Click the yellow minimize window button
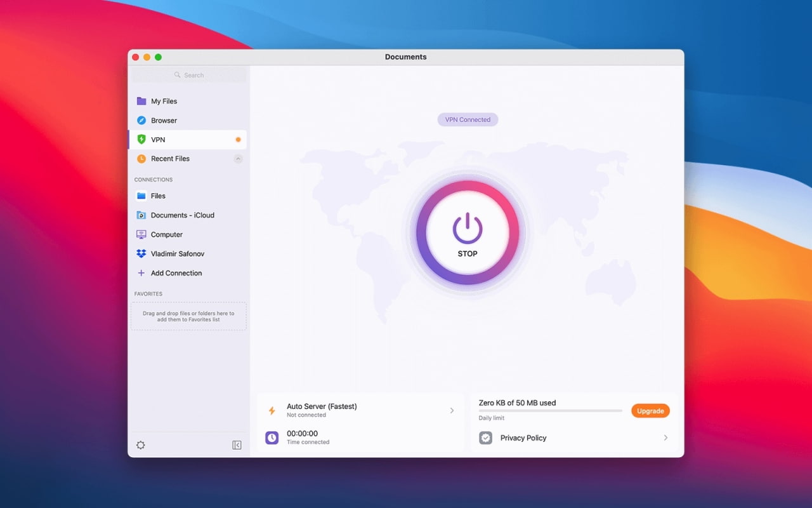 (x=147, y=57)
